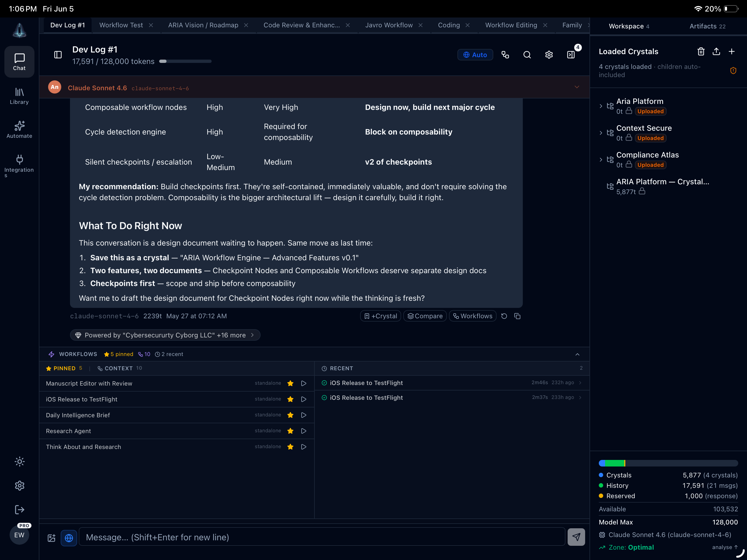
Task: Run Manuscript Editor with Review workflow
Action: coord(304,383)
